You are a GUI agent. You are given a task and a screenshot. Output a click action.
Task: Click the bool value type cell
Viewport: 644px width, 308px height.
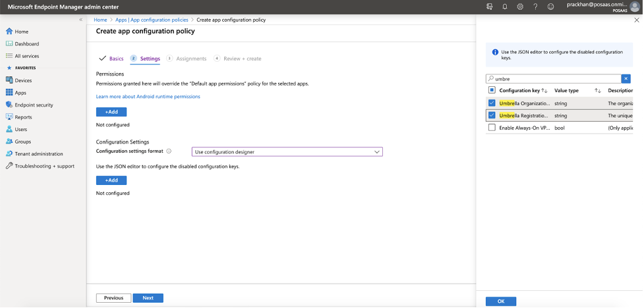[x=560, y=128]
